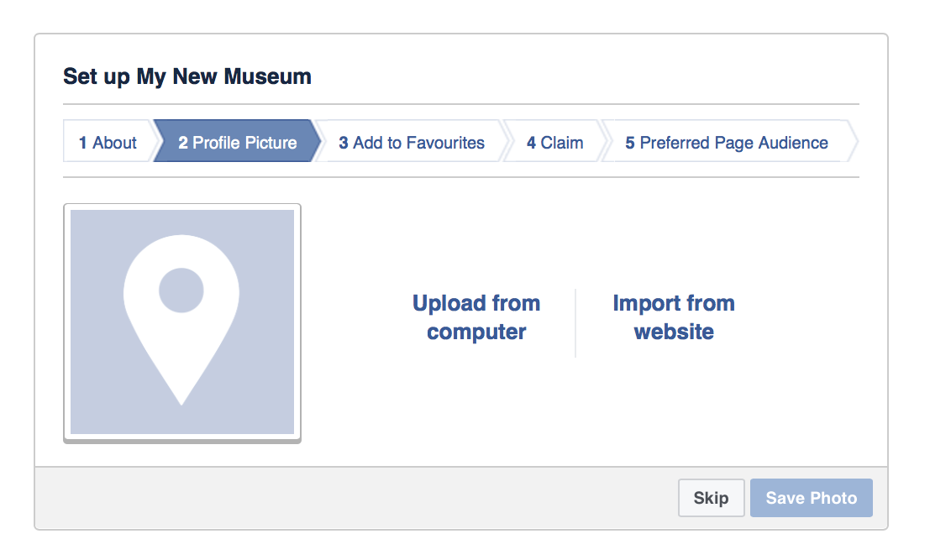930x560 pixels.
Task: Click step number 3 beside Add to Favourites
Action: 344,143
